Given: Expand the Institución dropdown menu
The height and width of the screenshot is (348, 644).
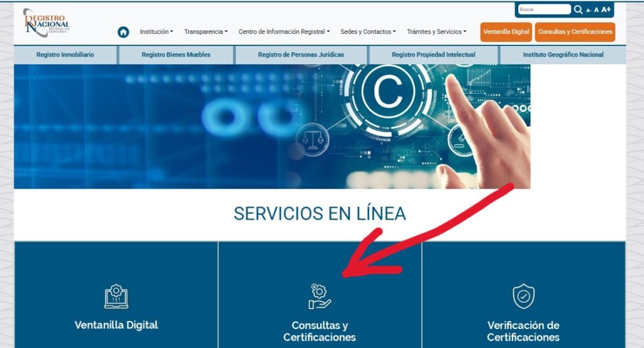Looking at the screenshot, I should (157, 31).
